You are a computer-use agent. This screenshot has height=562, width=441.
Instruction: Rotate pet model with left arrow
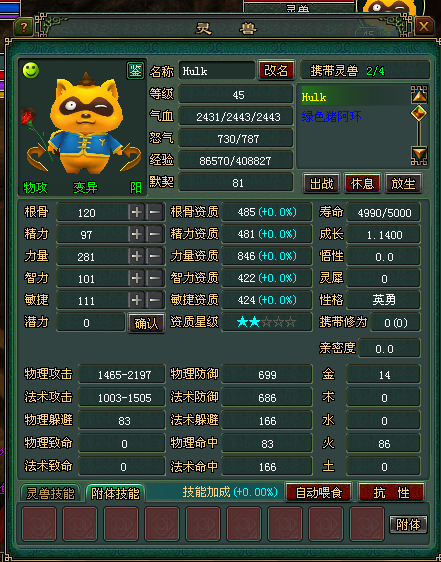point(37,157)
